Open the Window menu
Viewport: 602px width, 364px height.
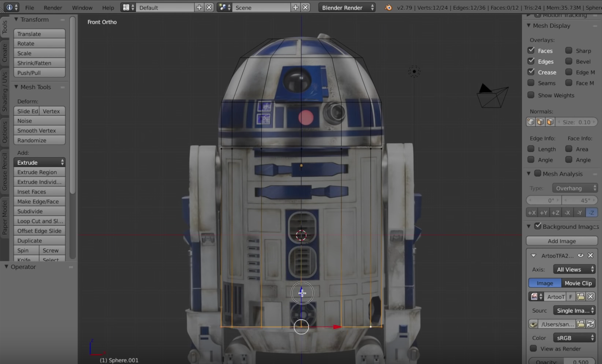point(82,8)
